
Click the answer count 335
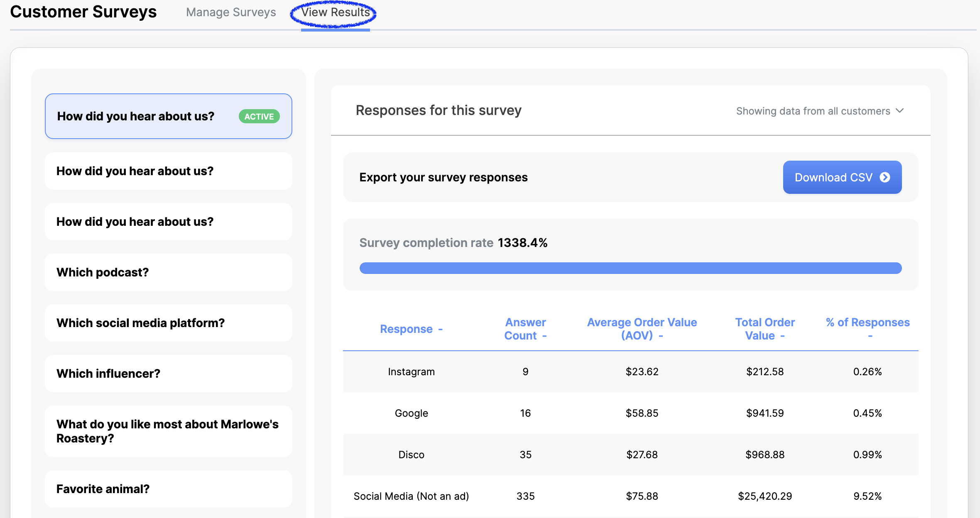tap(525, 496)
